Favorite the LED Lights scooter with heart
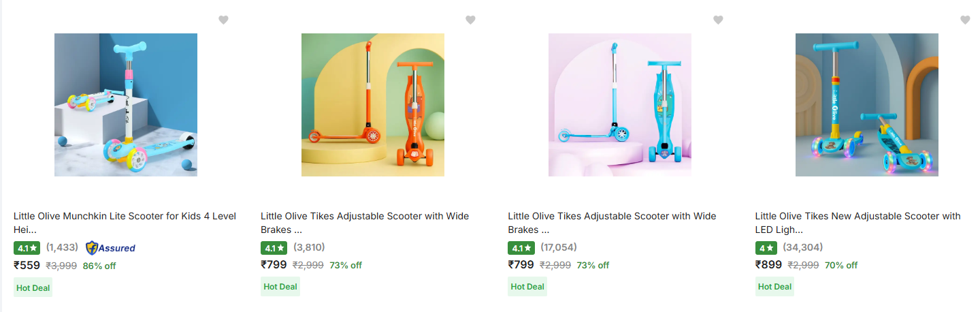 click(x=964, y=20)
